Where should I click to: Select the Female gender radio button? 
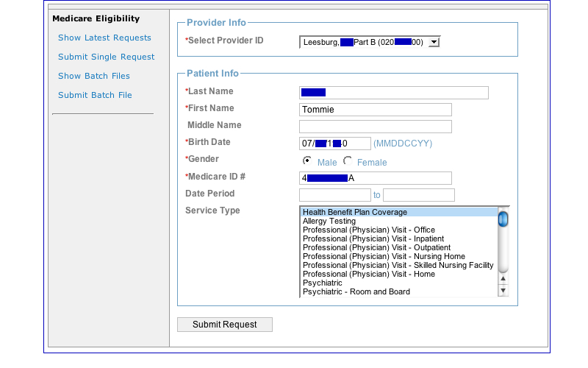pos(348,160)
